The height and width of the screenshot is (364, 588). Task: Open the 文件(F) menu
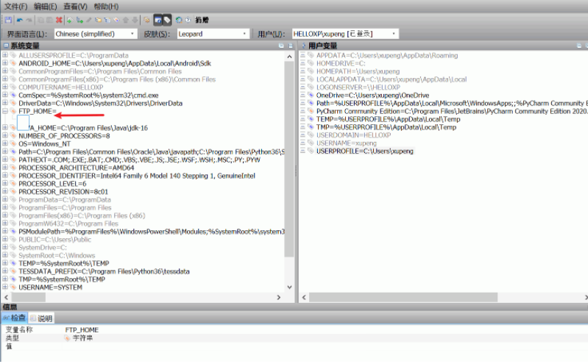pos(15,7)
